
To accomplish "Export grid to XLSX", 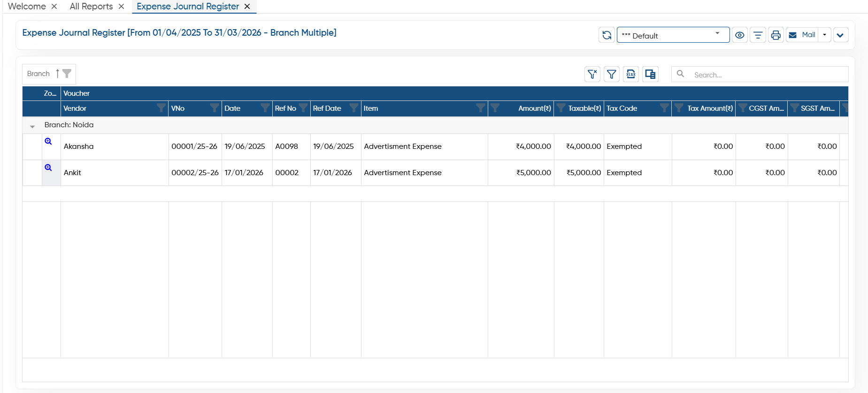I will (x=631, y=74).
